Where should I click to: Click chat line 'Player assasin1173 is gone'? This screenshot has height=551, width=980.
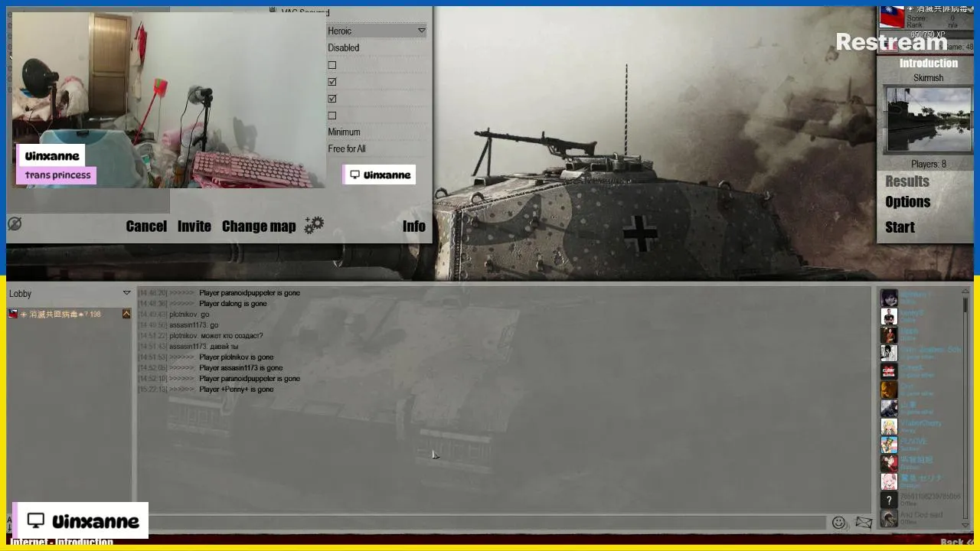point(240,368)
